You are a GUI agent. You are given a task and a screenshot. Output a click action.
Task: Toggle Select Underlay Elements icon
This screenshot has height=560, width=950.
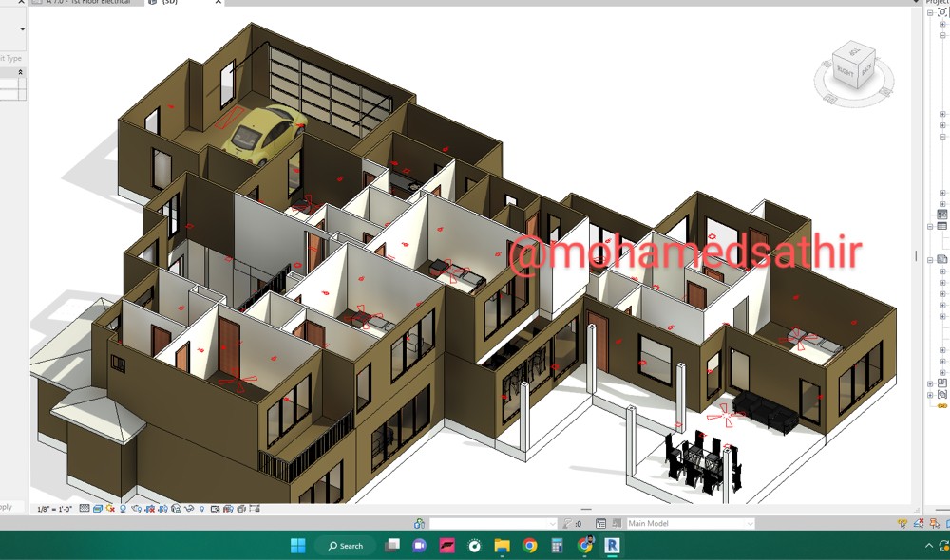coord(919,523)
